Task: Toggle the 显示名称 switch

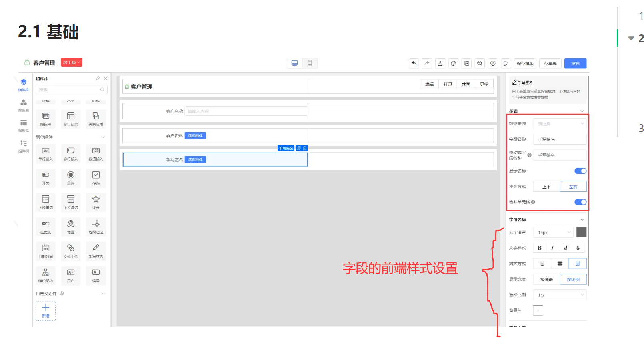Action: click(x=580, y=171)
